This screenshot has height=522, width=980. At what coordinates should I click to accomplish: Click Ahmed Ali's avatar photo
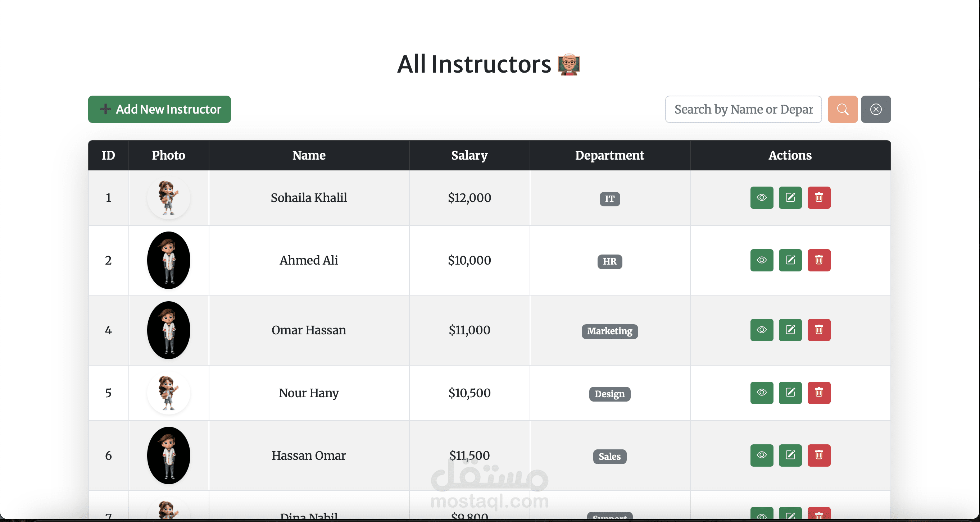[168, 260]
